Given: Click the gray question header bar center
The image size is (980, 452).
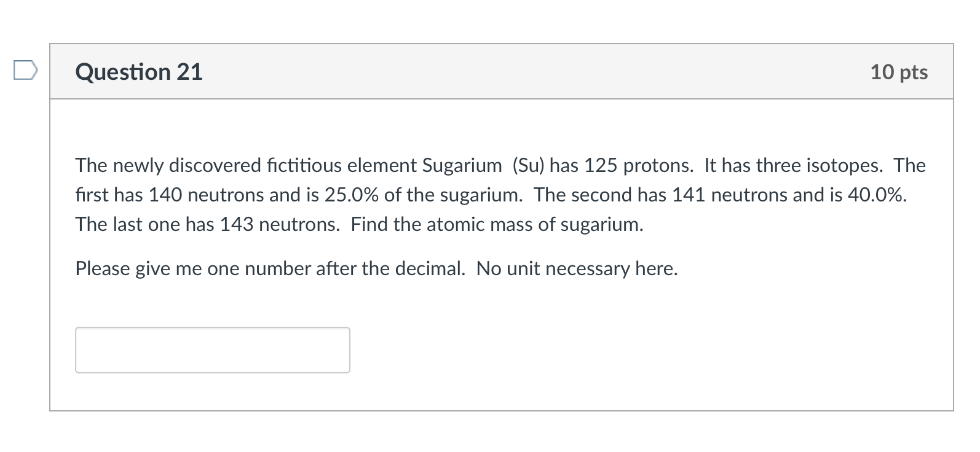Looking at the screenshot, I should click(x=501, y=72).
